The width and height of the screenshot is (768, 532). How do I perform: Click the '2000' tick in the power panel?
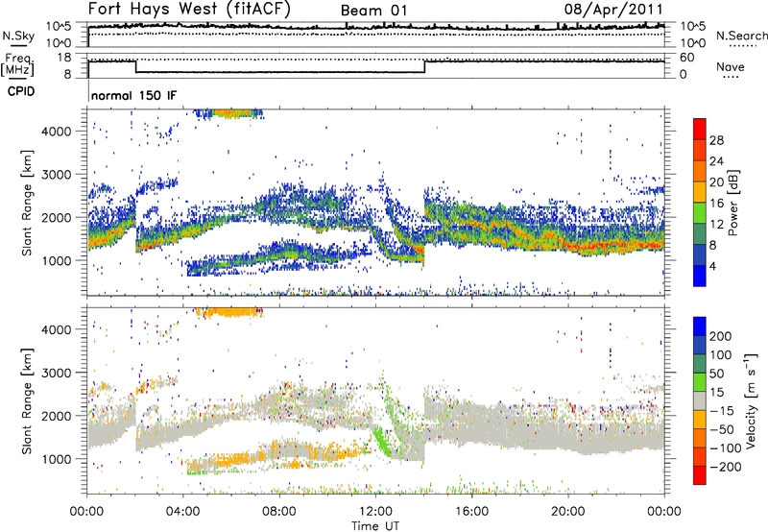57,217
